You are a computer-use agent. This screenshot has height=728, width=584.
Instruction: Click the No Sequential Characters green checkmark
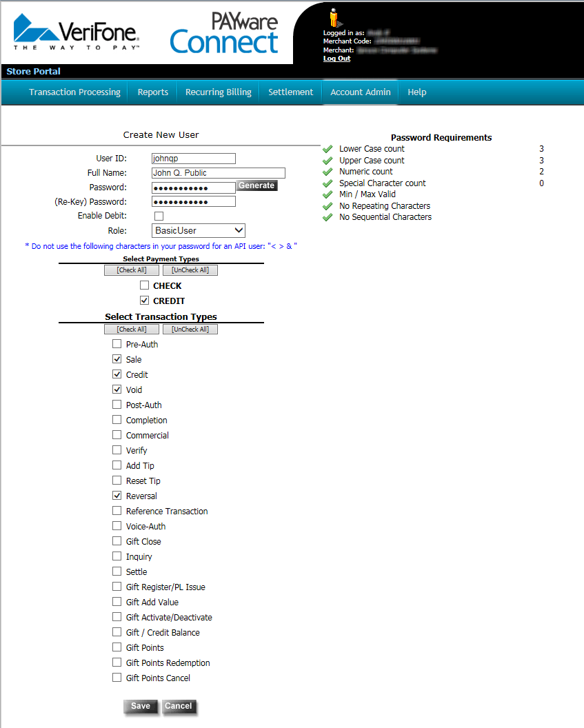328,217
